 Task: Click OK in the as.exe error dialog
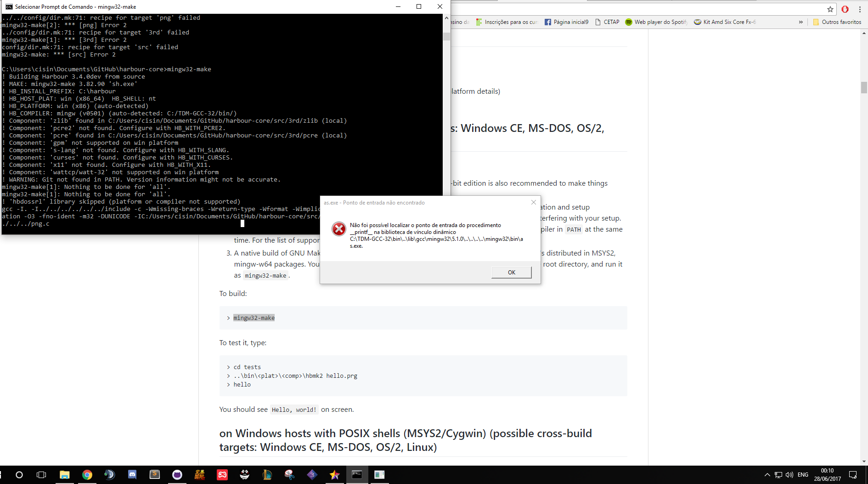511,272
